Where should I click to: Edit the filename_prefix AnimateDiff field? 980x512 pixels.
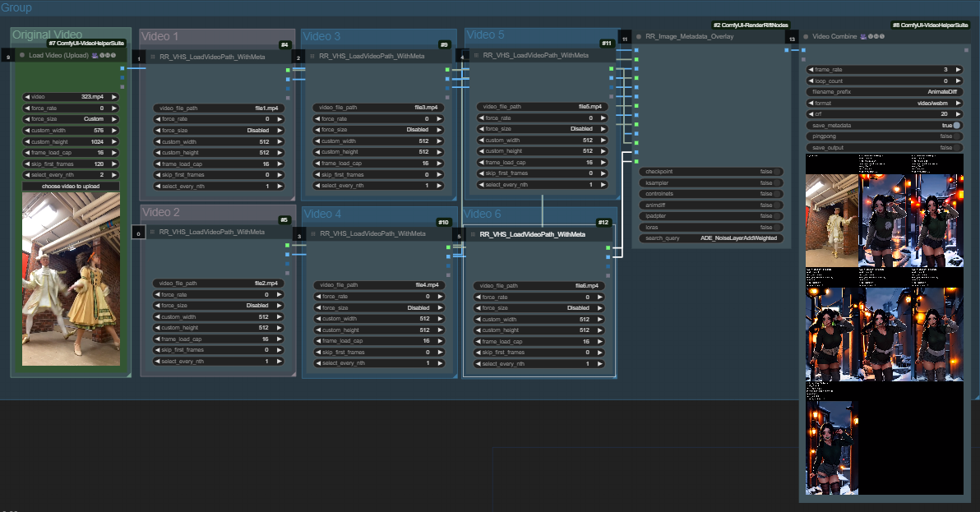click(x=885, y=92)
